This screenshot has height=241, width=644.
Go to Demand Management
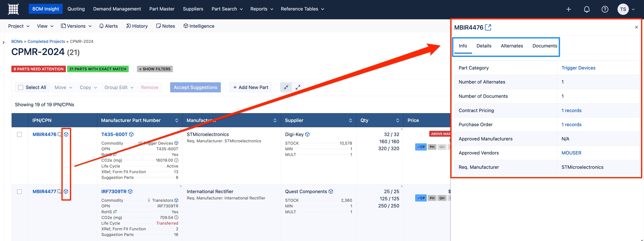pos(117,9)
